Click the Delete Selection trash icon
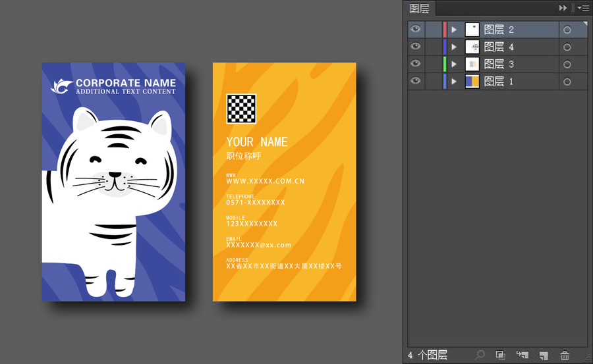This screenshot has height=364, width=593. [565, 355]
